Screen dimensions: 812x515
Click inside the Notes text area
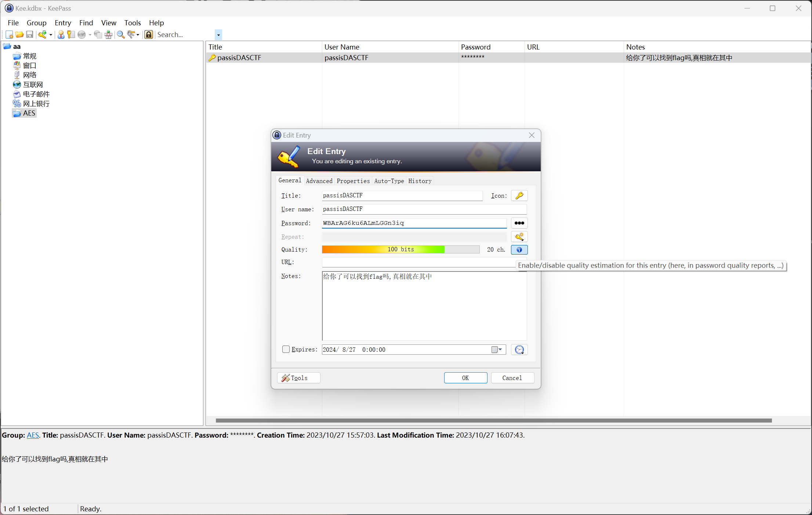tap(424, 306)
